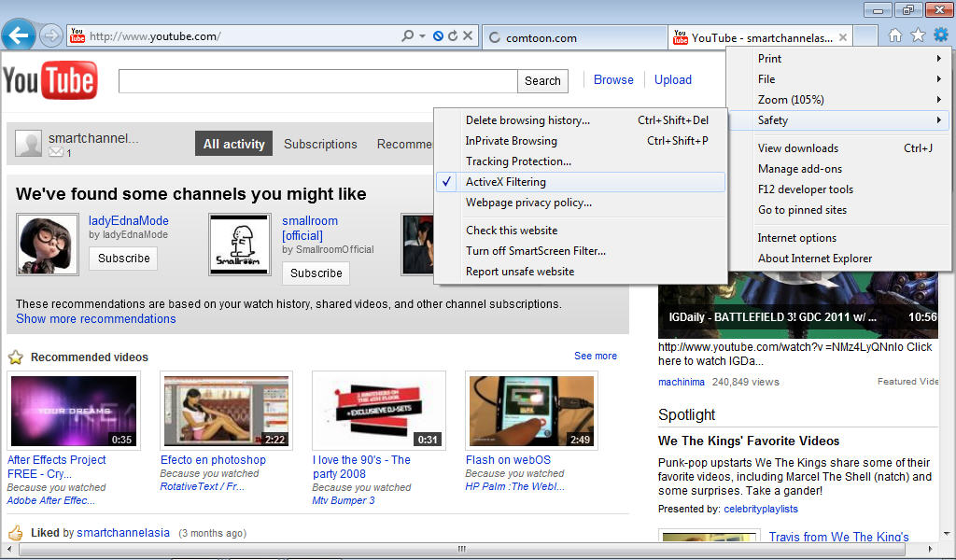Expand the File submenu
This screenshot has width=956, height=560.
(x=839, y=79)
